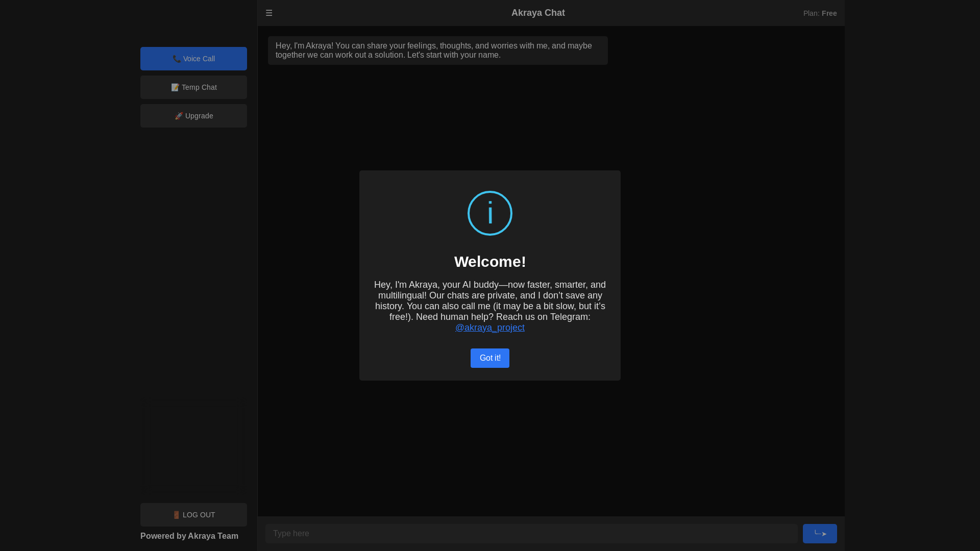
Task: Click the LOG OUT button
Action: coord(193,515)
